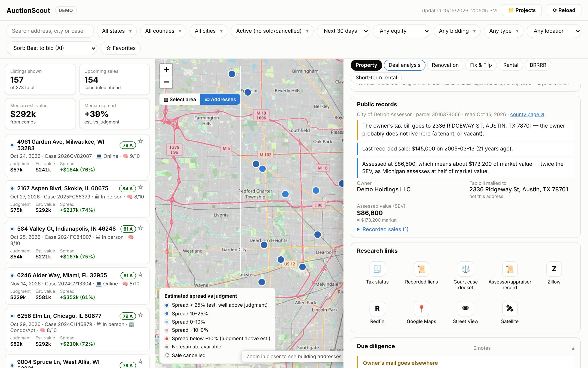Switch to the Fix & Flip tab
This screenshot has height=368, width=588.
click(x=481, y=65)
